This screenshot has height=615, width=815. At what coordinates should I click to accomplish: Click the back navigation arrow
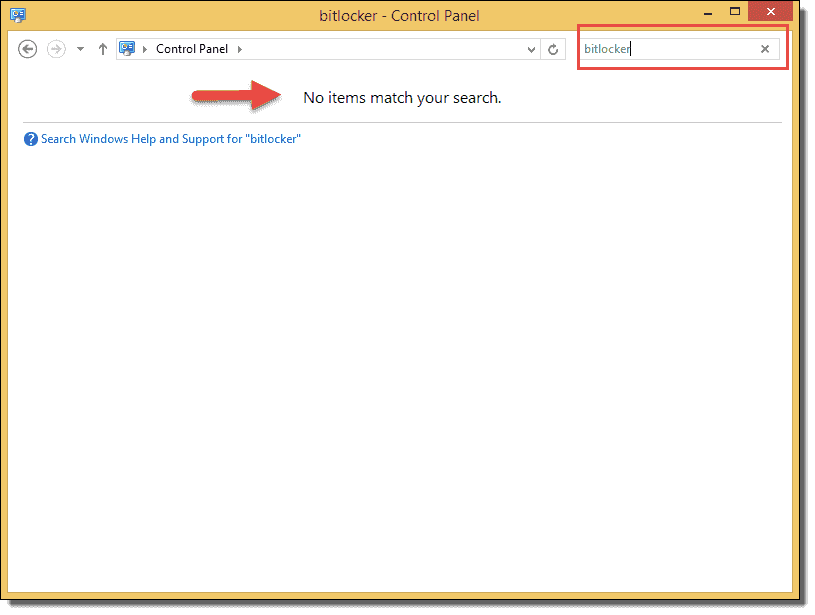click(27, 48)
